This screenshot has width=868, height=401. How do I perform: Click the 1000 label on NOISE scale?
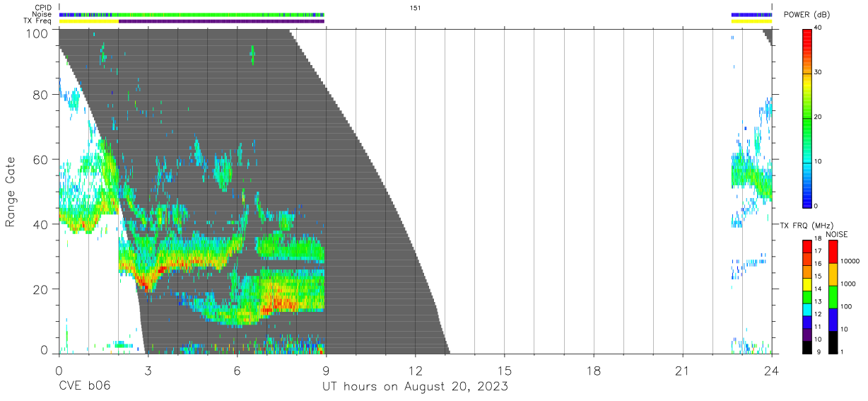pyautogui.click(x=847, y=284)
